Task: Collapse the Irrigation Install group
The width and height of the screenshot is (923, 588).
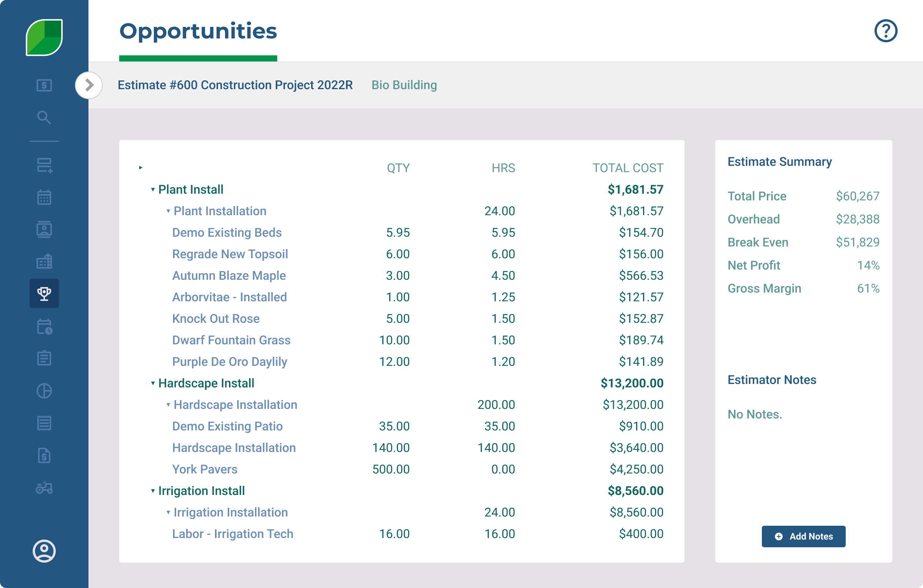Action: (153, 491)
